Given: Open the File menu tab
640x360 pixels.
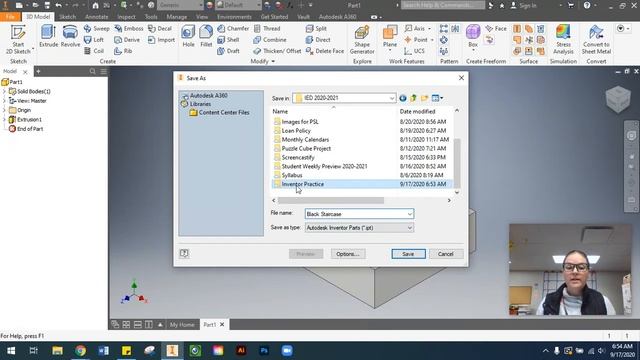Looking at the screenshot, I should coord(10,17).
